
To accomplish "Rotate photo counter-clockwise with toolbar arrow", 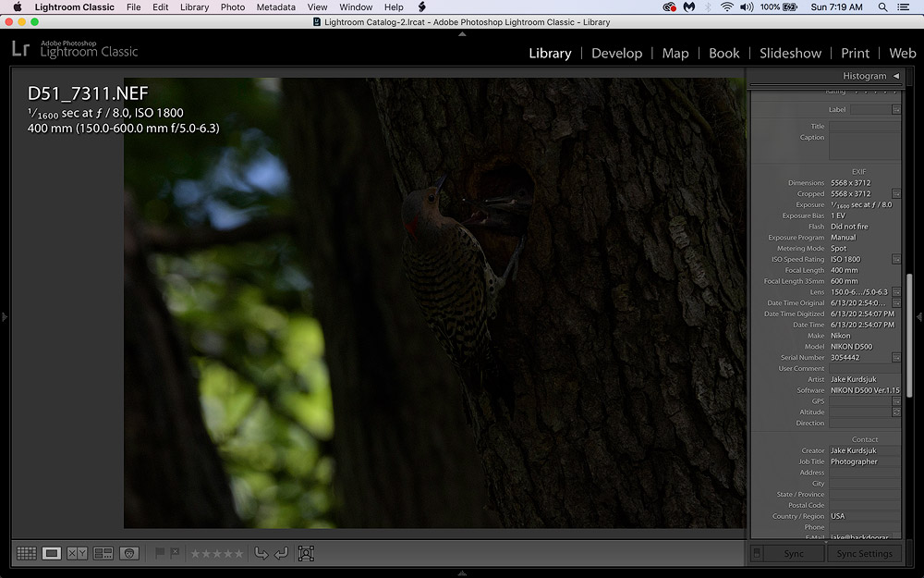I will point(261,553).
